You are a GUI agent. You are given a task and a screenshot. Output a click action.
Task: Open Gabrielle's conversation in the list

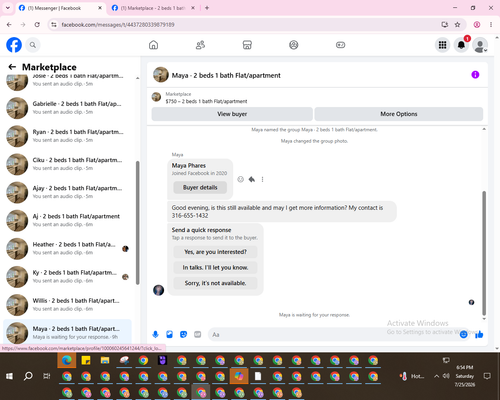pyautogui.click(x=67, y=108)
